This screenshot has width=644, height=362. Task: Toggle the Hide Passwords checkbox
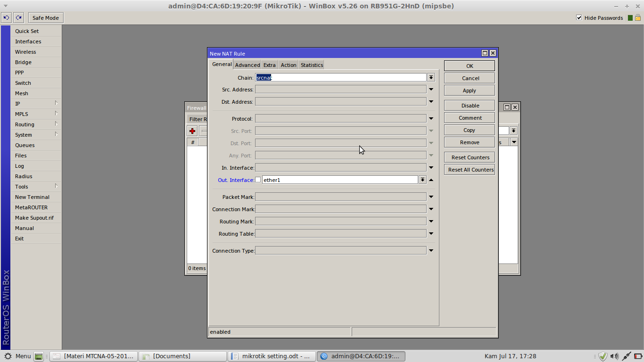579,18
